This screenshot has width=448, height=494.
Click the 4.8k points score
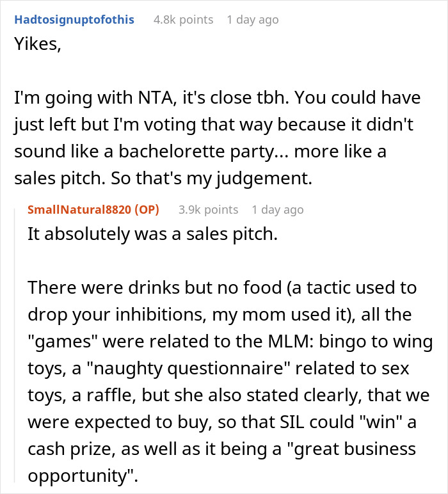(183, 19)
